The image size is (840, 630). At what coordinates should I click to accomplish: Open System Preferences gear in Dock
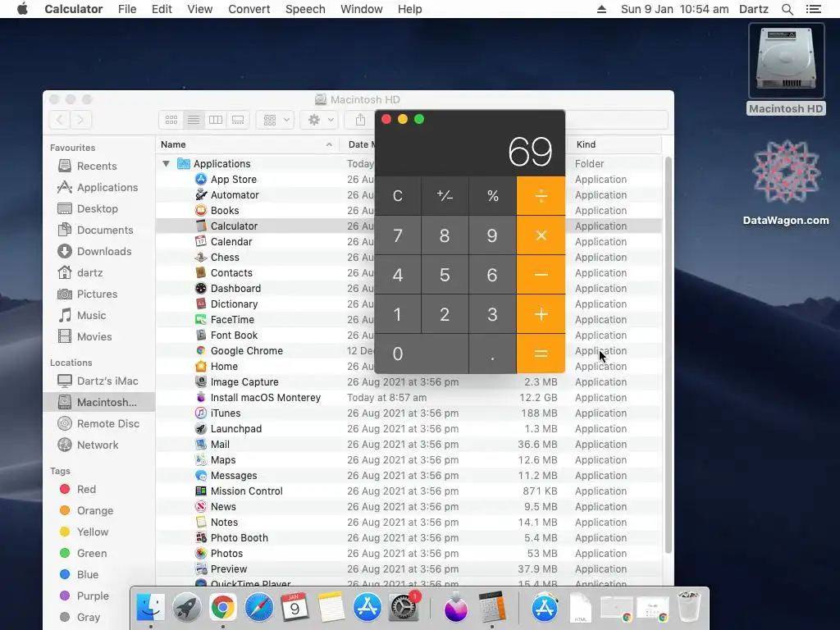point(403,608)
